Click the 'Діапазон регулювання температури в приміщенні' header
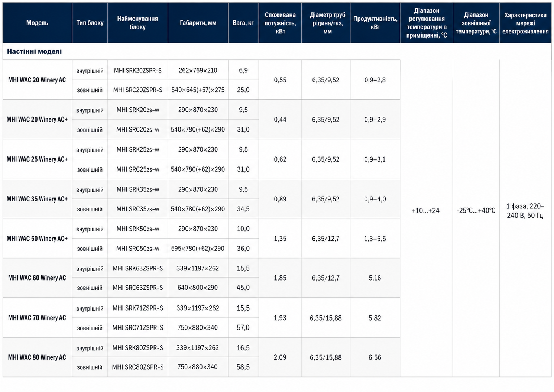Screen dimensions: 554x392 (x=427, y=23)
